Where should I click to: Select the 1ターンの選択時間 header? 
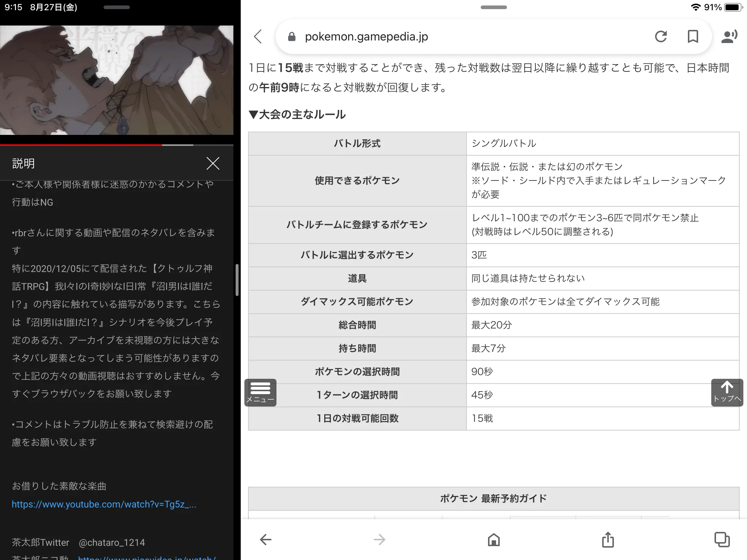coord(357,395)
